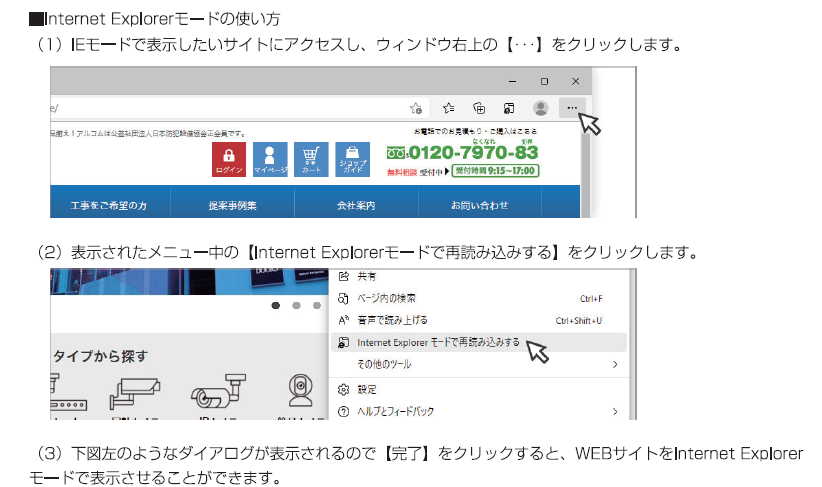
Task: Expand ヘルプとフィードバック submenu
Action: (478, 411)
